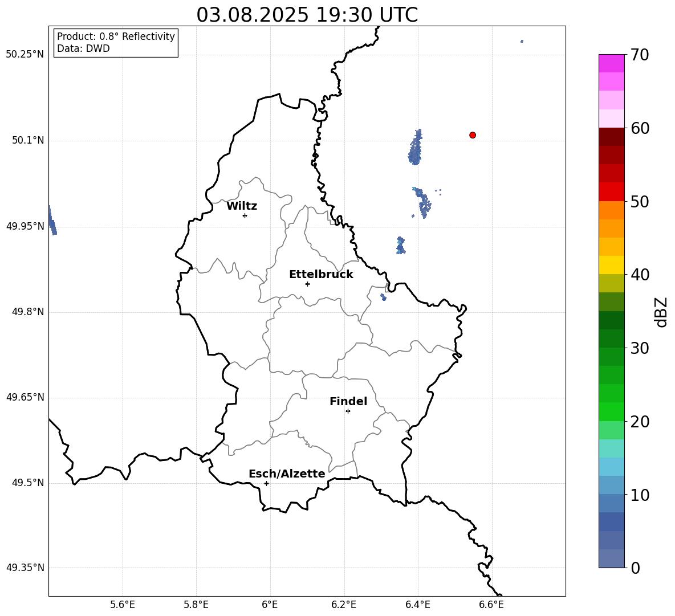Viewport: 675px width, 616px height.
Task: Select the Esch/Alzette cross marker
Action: pyautogui.click(x=266, y=483)
